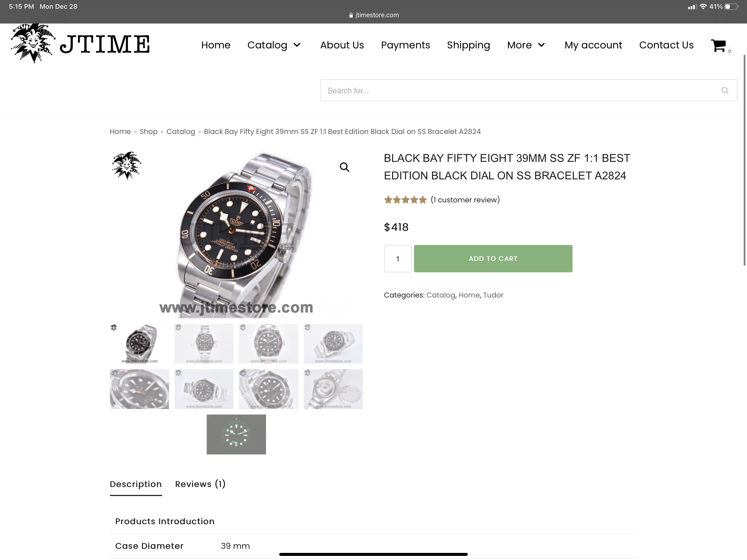Open the Tudor category link
This screenshot has height=560, width=747.
click(493, 295)
